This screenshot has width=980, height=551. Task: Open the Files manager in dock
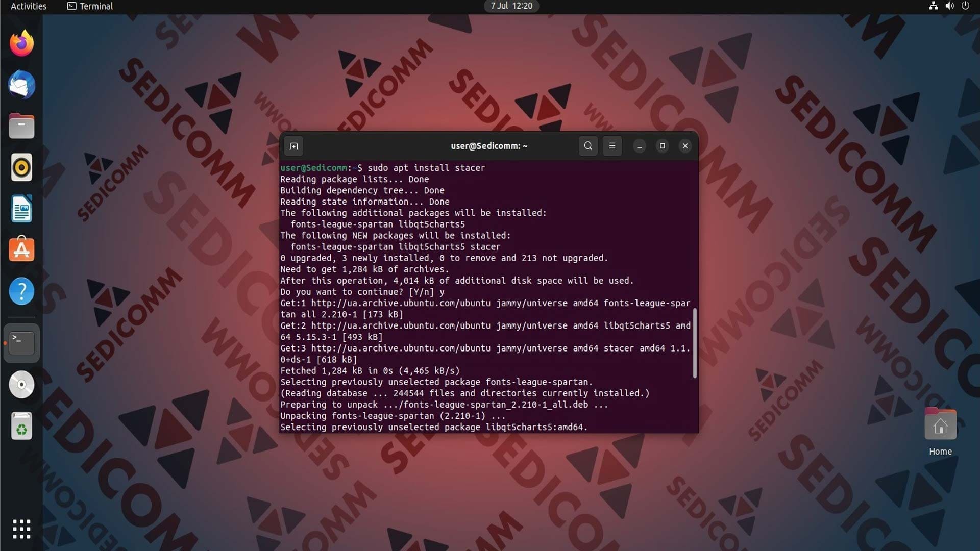point(21,126)
